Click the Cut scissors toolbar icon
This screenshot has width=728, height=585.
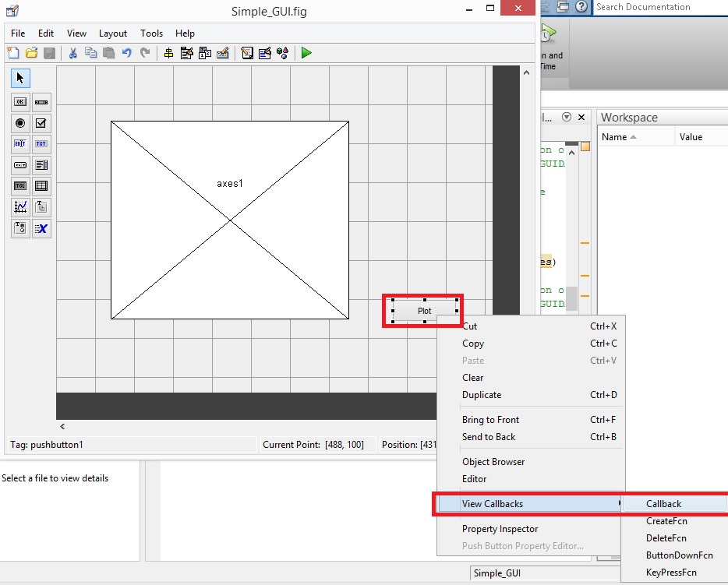(72, 53)
